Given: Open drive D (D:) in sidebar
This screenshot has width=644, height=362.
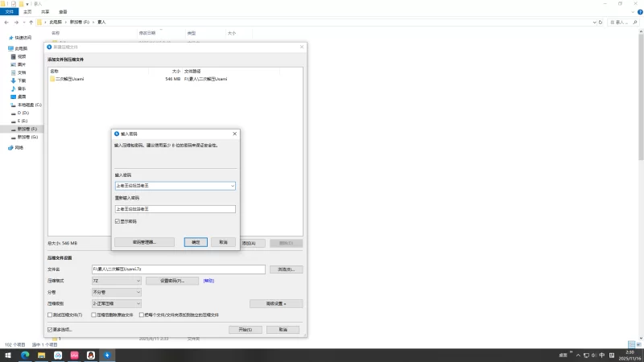Looking at the screenshot, I should 20,113.
